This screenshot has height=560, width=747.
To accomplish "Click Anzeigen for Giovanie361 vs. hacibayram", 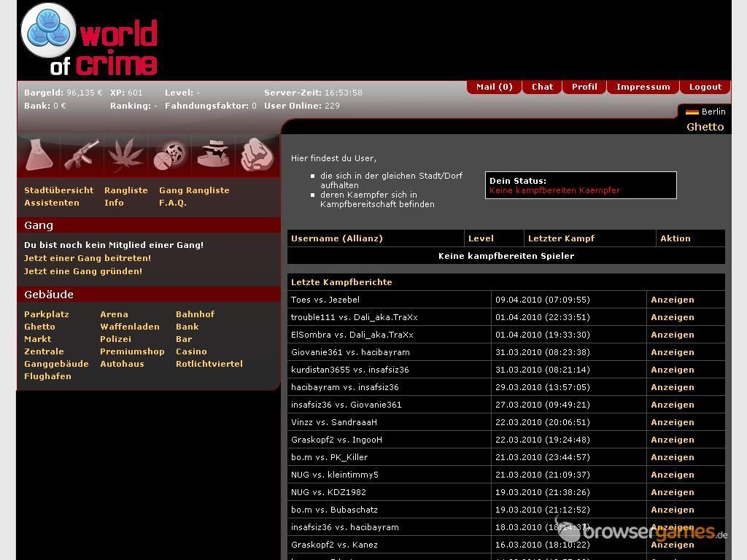I will (672, 352).
